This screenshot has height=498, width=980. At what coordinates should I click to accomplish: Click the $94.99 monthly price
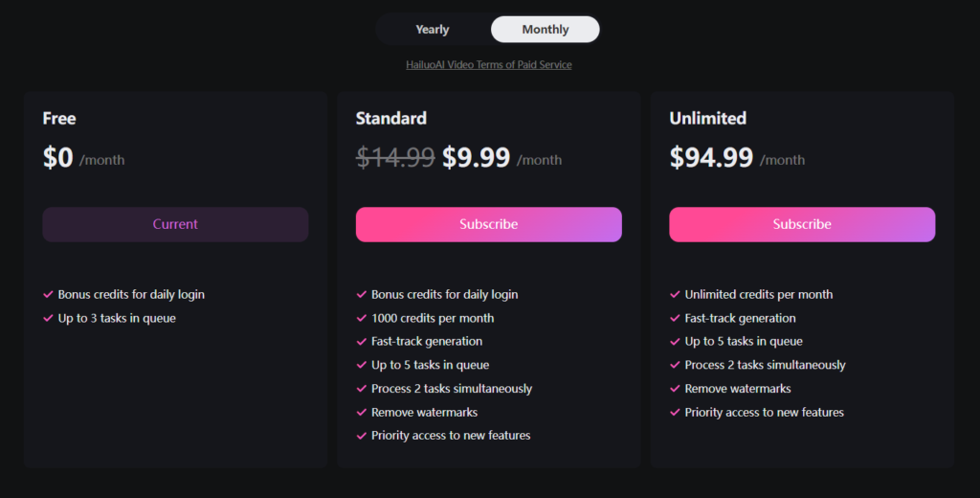pos(711,157)
